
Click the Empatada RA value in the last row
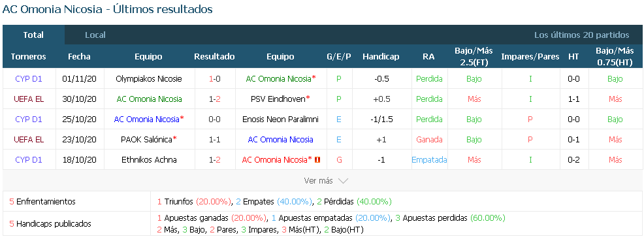429,160
